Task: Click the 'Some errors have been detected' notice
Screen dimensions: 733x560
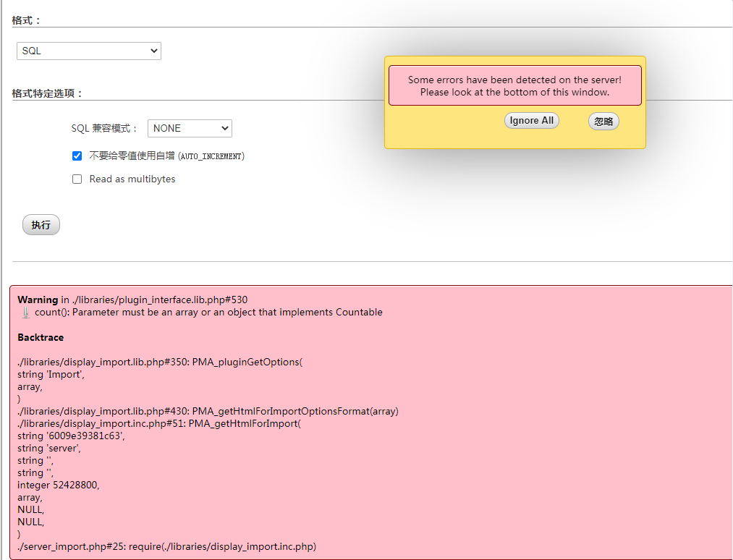Action: (514, 86)
